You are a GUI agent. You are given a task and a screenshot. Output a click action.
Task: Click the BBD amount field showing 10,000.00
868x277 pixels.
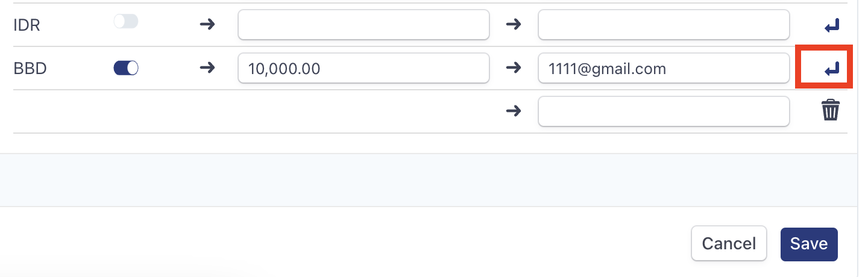363,68
